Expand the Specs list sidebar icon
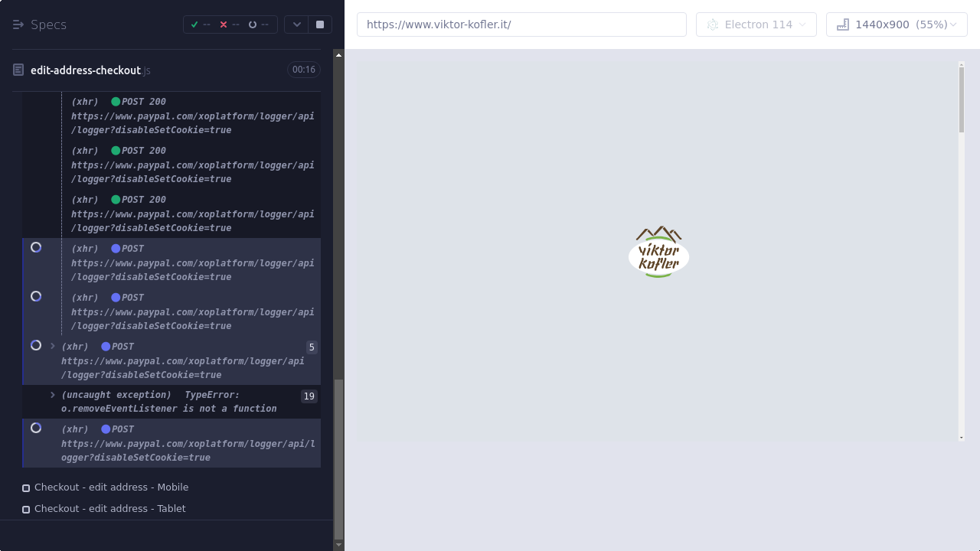Viewport: 980px width, 551px height. coord(18,24)
